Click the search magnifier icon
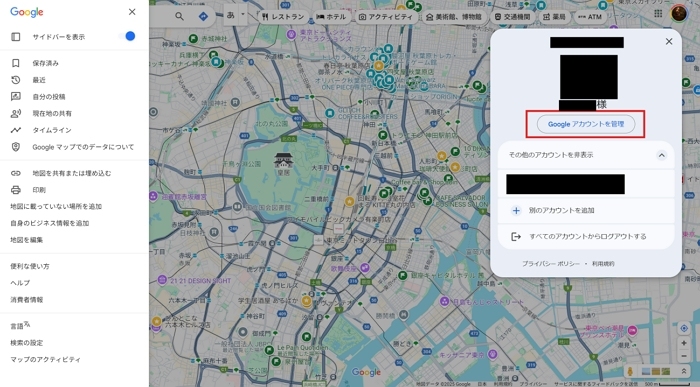This screenshot has height=387, width=700. (179, 17)
